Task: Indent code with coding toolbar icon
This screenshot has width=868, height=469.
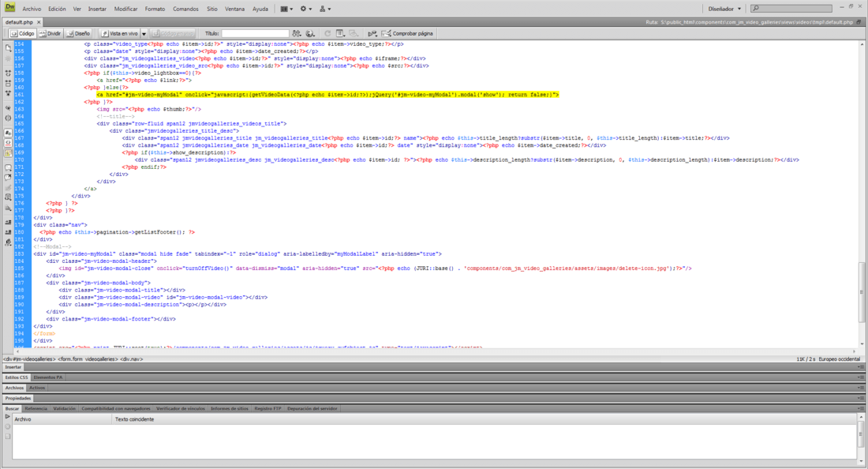Action: pyautogui.click(x=8, y=222)
